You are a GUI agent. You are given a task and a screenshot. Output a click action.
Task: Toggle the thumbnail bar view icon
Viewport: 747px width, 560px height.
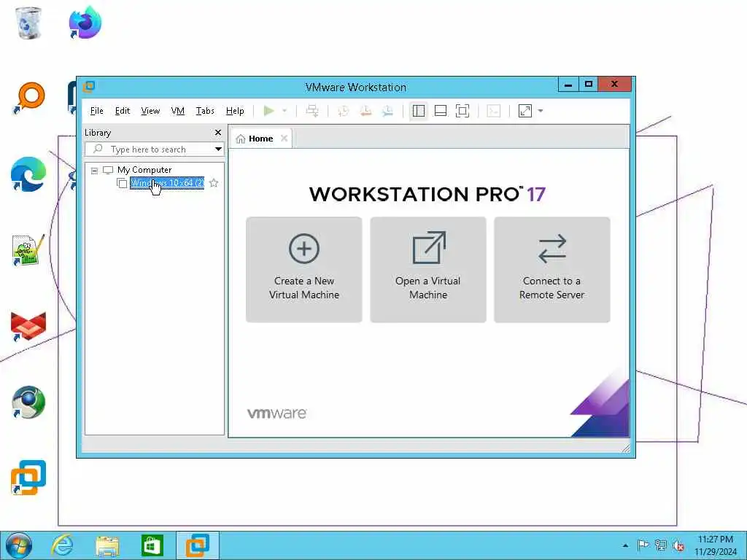[441, 111]
